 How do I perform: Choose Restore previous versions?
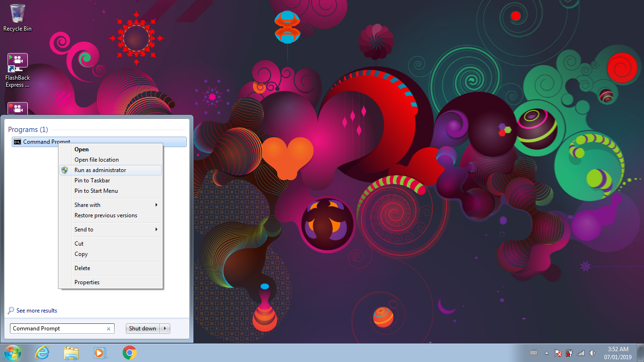[111, 215]
